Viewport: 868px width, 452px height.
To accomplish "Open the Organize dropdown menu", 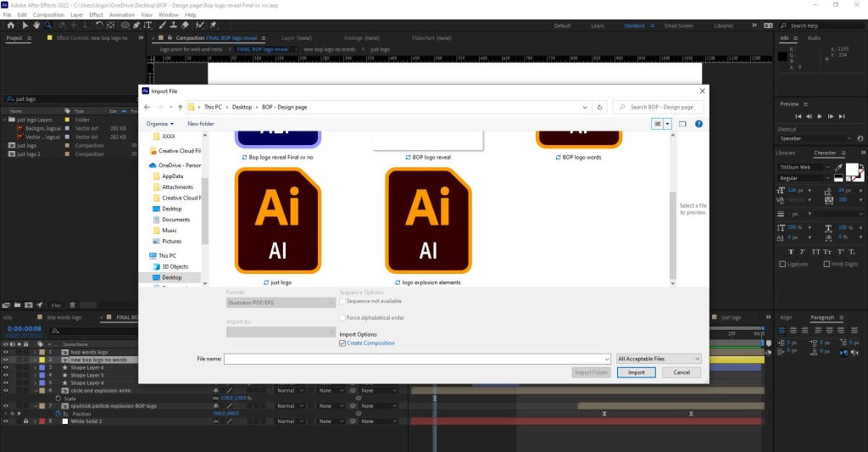I will tap(160, 124).
